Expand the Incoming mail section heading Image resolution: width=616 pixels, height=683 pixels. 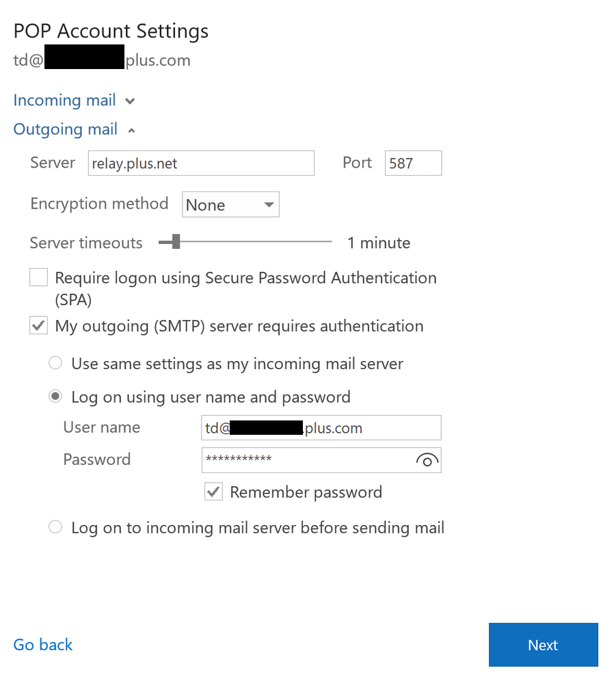64,101
